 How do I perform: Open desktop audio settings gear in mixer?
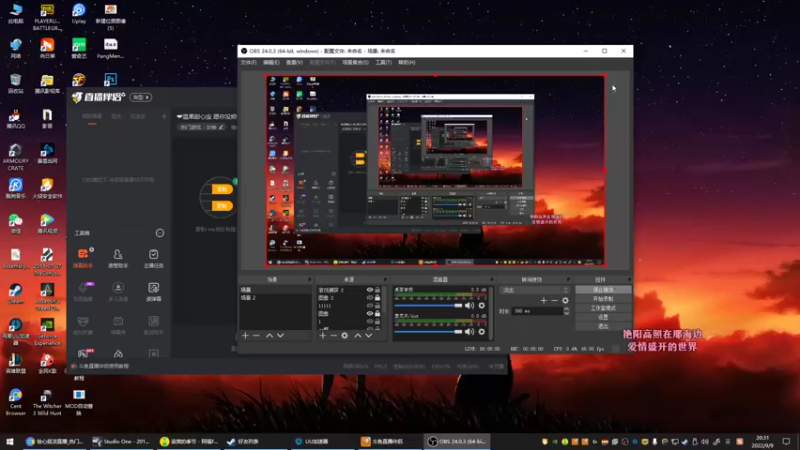click(481, 306)
